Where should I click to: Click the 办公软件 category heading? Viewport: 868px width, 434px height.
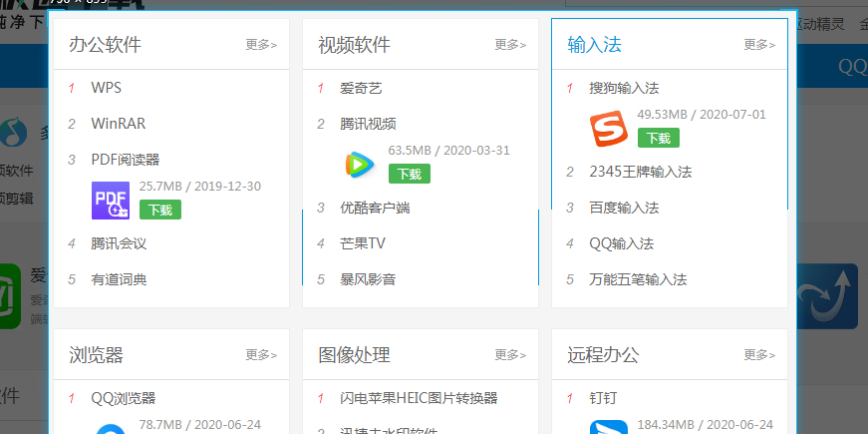(106, 44)
